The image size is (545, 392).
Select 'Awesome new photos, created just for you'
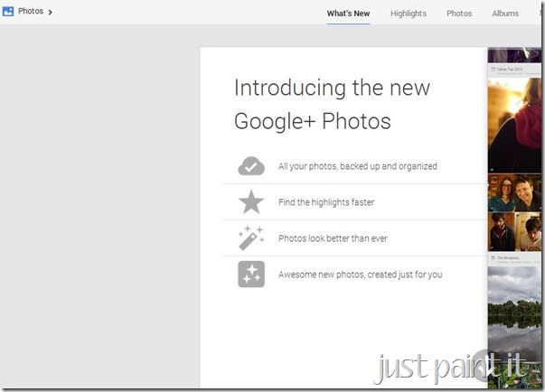tap(360, 275)
